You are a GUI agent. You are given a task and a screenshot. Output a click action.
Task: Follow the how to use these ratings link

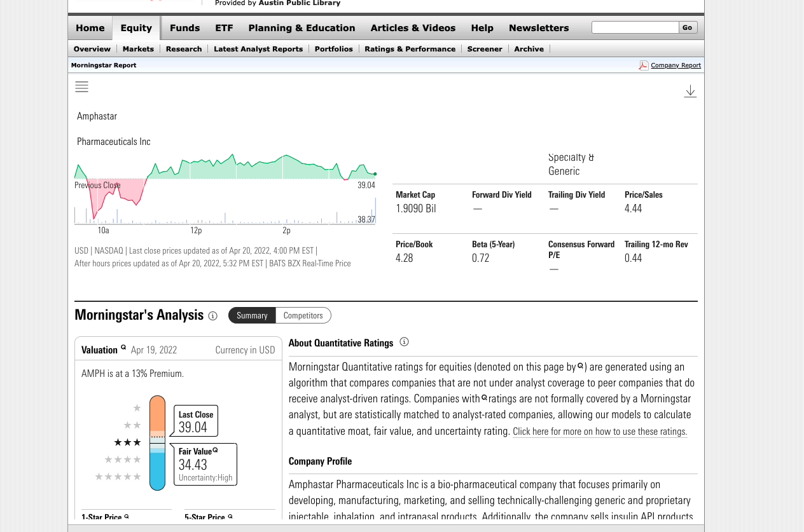tap(600, 431)
